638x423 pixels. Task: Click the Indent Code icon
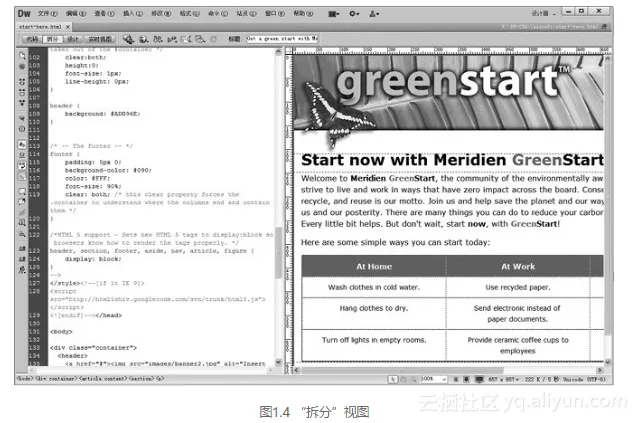pyautogui.click(x=22, y=249)
